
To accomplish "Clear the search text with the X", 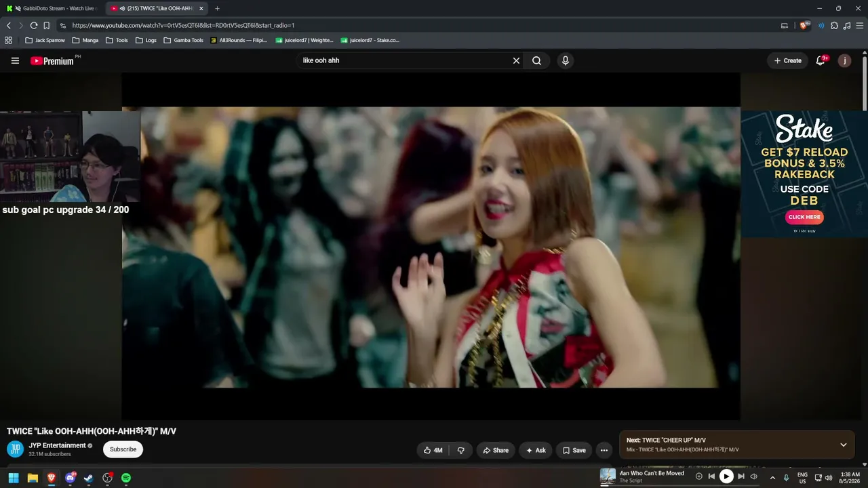I will coord(516,60).
